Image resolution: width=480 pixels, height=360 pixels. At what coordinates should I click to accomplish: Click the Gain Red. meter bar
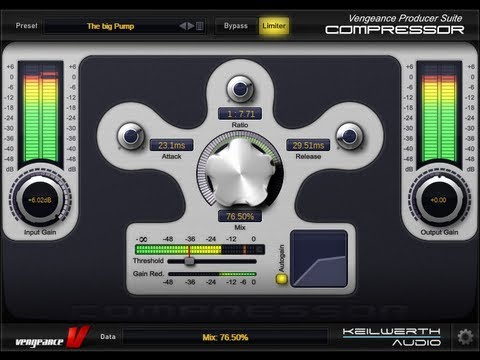(212, 274)
